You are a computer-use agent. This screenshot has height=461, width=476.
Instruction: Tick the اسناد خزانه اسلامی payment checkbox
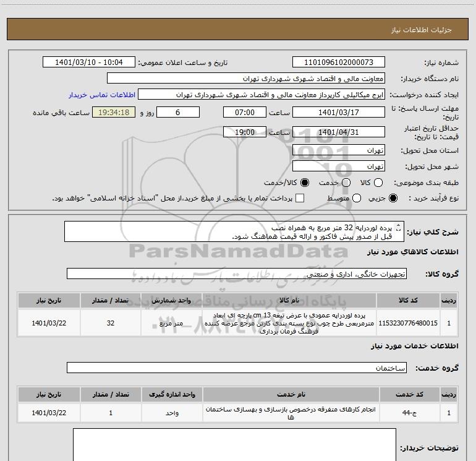click(300, 198)
